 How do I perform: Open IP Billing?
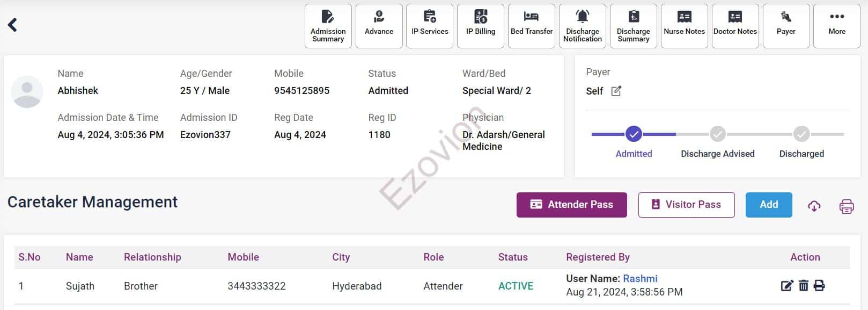[481, 26]
